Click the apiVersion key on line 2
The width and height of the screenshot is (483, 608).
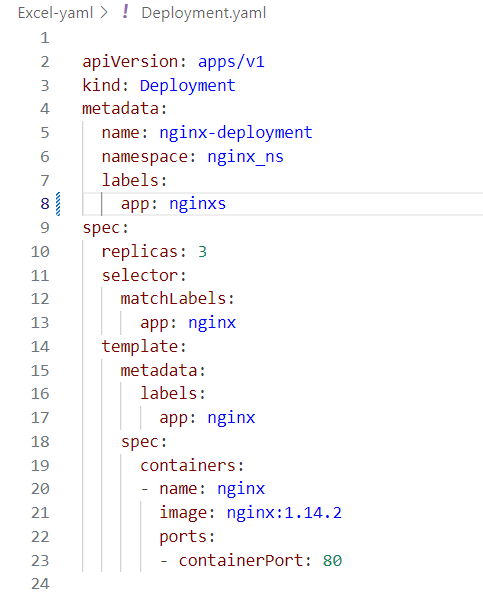tap(130, 62)
